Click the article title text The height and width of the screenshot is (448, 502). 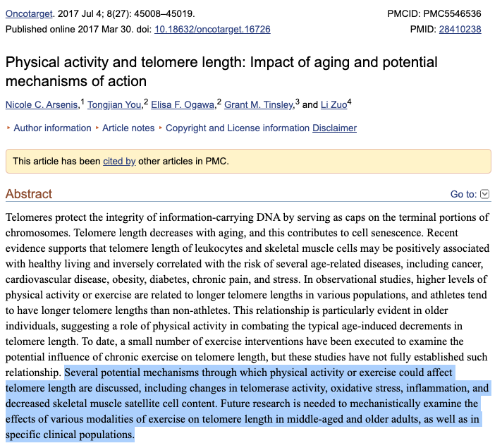pyautogui.click(x=221, y=71)
